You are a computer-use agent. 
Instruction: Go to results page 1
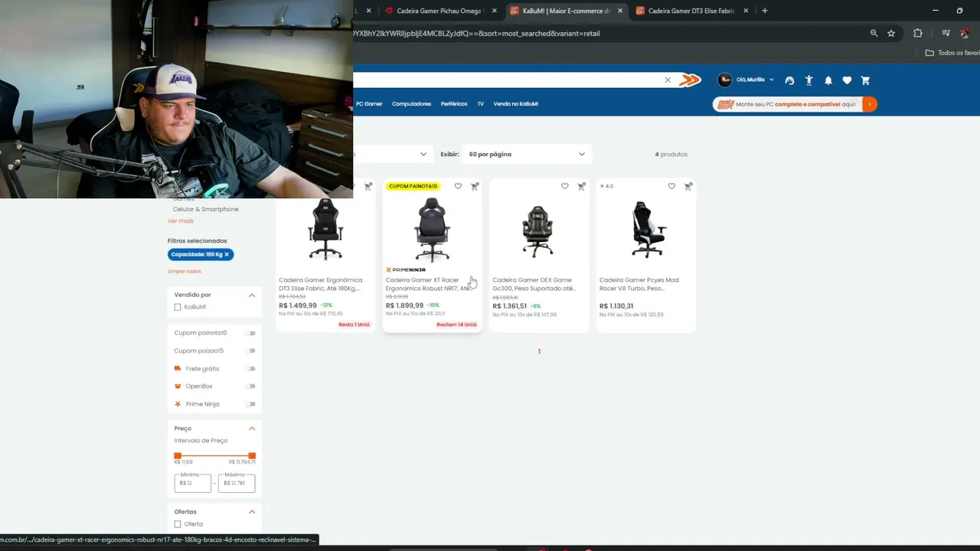point(539,351)
